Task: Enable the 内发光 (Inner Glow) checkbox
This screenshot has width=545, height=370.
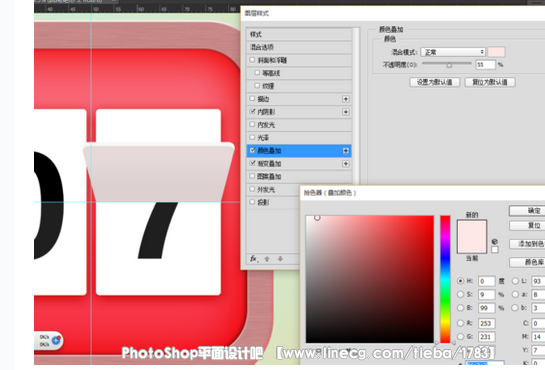Action: point(252,124)
